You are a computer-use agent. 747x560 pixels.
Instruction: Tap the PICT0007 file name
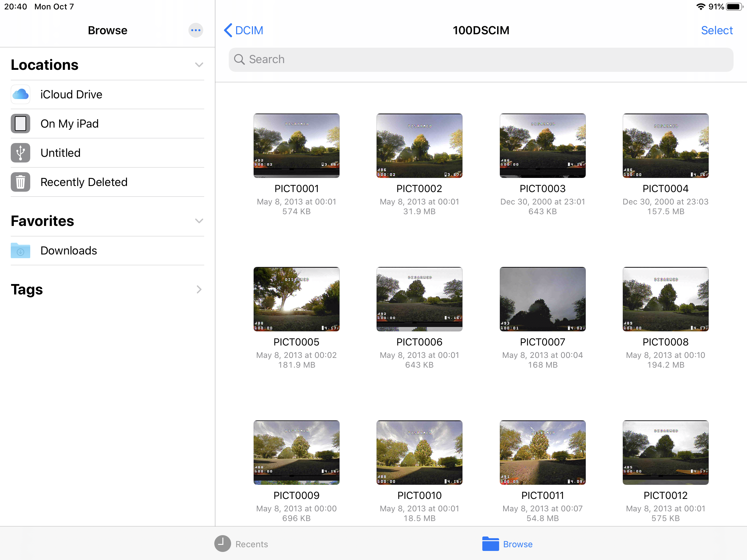542,342
